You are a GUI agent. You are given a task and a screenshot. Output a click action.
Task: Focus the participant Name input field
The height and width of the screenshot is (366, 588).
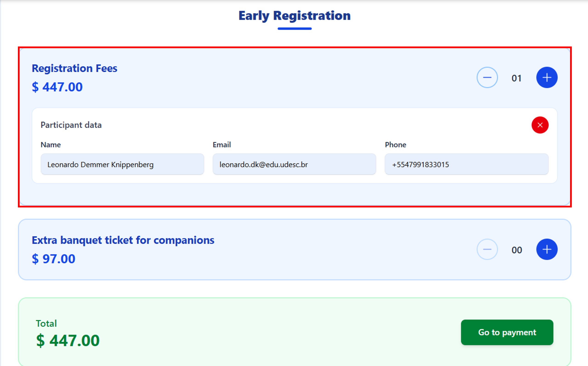pyautogui.click(x=122, y=164)
